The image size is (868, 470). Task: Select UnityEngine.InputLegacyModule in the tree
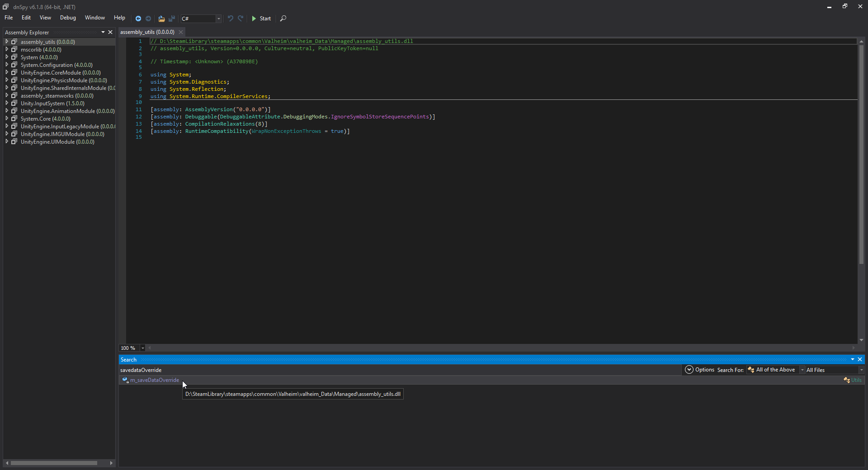68,126
